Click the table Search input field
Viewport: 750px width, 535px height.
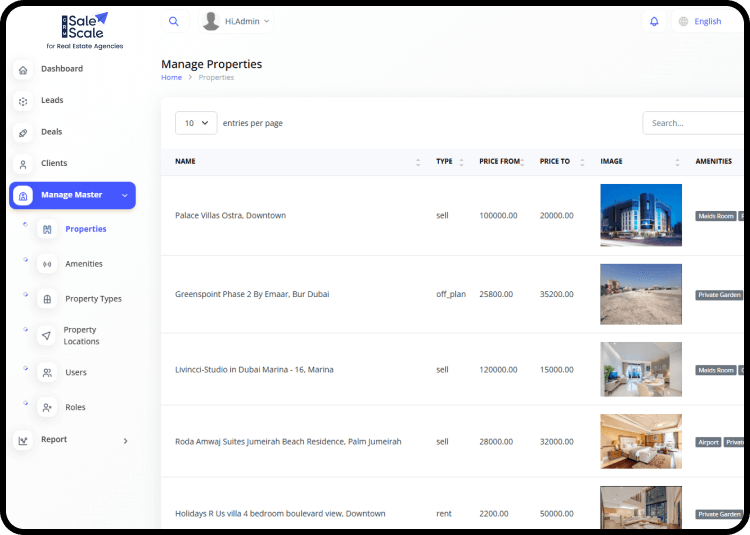click(695, 123)
